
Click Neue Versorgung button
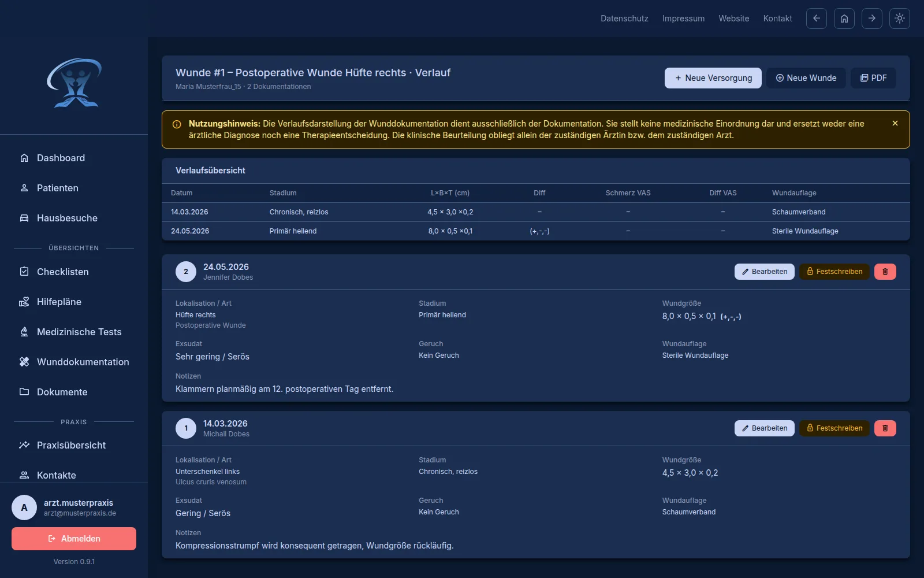tap(713, 78)
